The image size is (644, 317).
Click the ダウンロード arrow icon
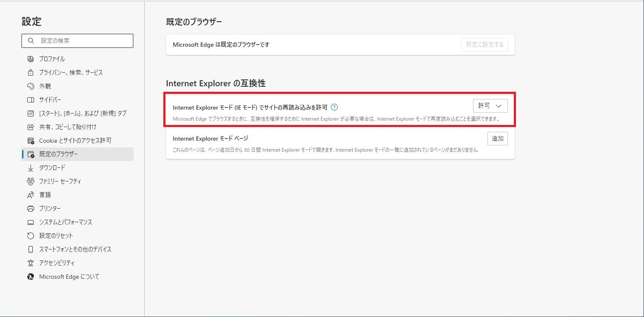coord(30,168)
